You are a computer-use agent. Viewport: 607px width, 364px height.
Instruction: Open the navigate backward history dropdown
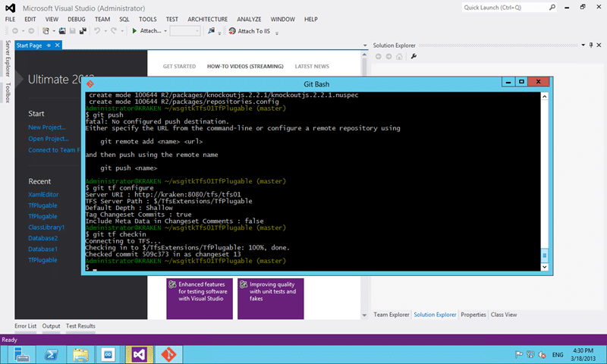(x=23, y=31)
